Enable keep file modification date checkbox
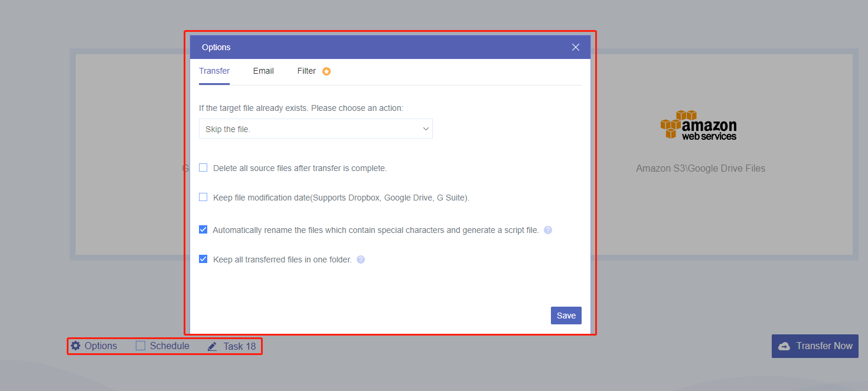This screenshot has width=868, height=391. click(203, 197)
